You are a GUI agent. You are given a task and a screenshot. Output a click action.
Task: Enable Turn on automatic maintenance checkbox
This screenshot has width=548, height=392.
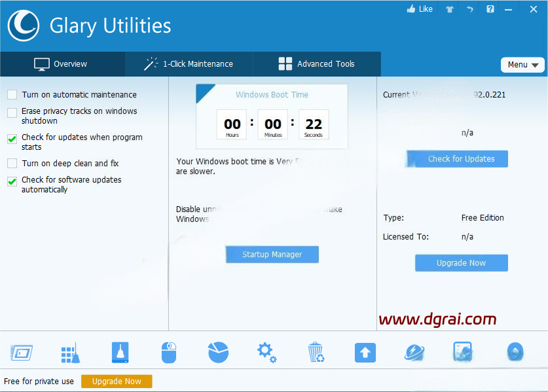tap(12, 95)
